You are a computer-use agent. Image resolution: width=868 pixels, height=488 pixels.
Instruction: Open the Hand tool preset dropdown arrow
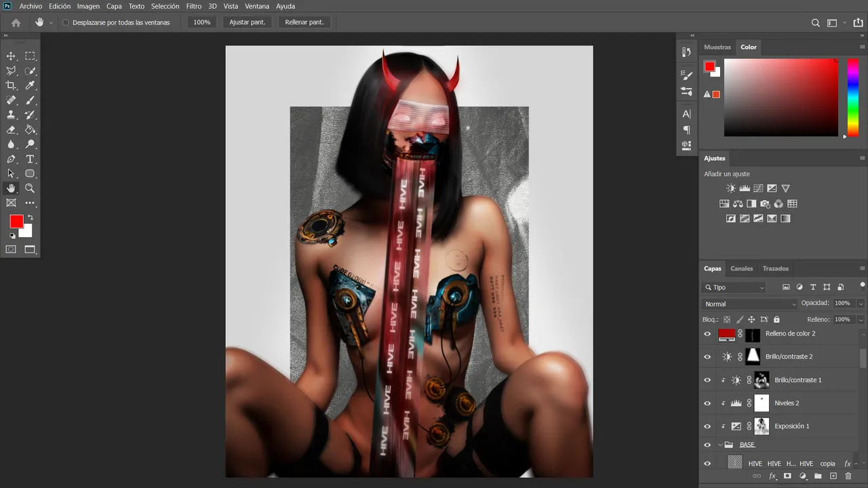click(51, 22)
